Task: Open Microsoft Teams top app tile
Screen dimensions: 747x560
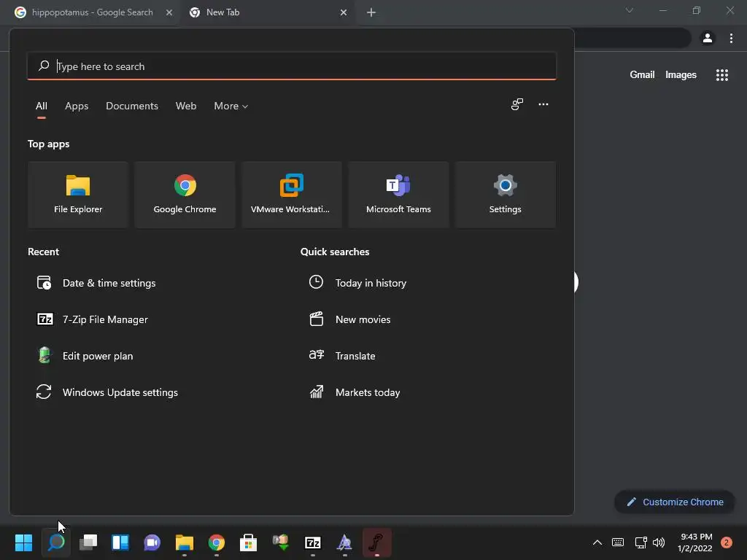Action: pos(398,195)
